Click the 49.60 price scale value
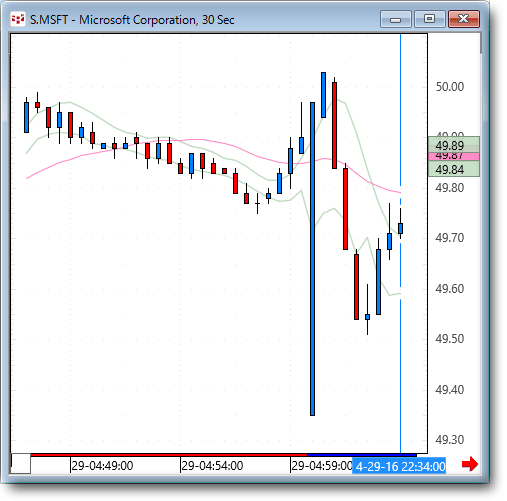The width and height of the screenshot is (507, 501). pyautogui.click(x=450, y=289)
